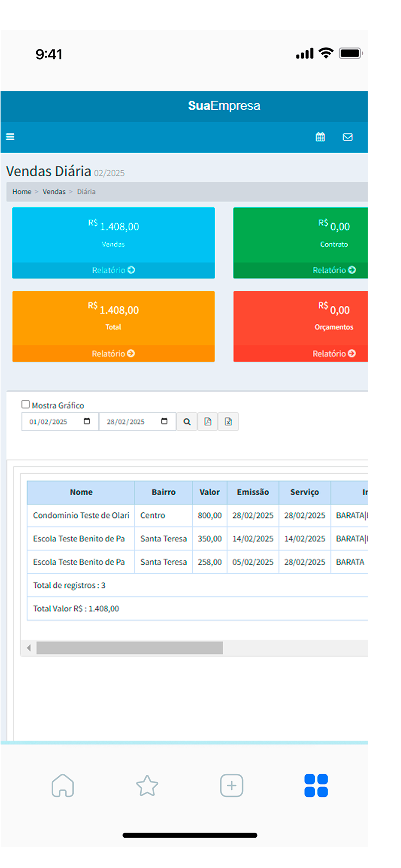401x868 pixels.
Task: Click scrollbar left arrow under table
Action: (x=29, y=648)
